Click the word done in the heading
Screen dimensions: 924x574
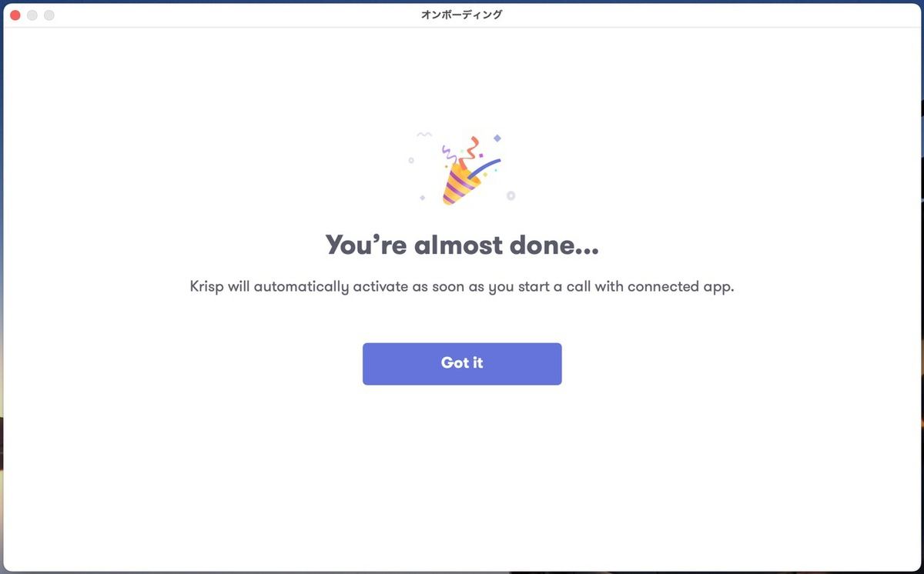(x=543, y=245)
